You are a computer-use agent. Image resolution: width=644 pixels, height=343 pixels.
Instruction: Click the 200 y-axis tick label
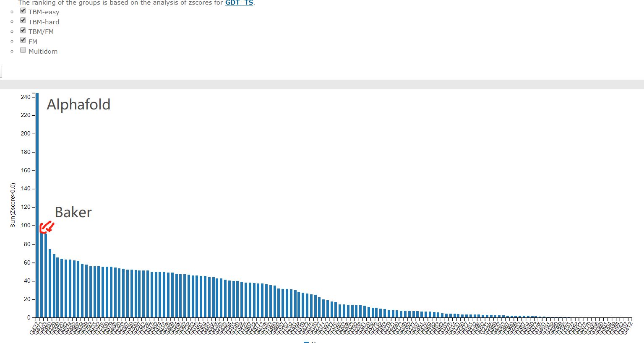(25, 133)
